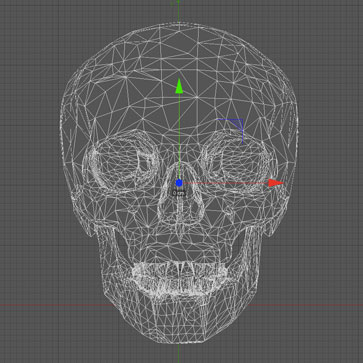Click the "0 cm" distance readout label

click(x=179, y=193)
